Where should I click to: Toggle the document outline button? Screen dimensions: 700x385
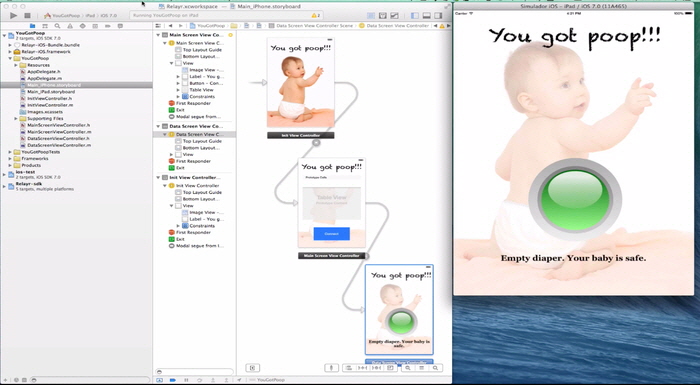pyautogui.click(x=252, y=368)
